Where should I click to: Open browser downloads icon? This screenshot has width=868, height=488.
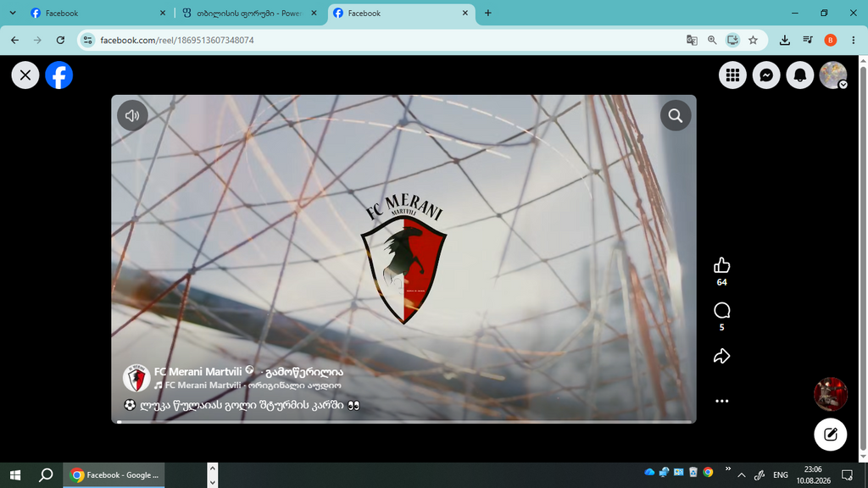784,40
